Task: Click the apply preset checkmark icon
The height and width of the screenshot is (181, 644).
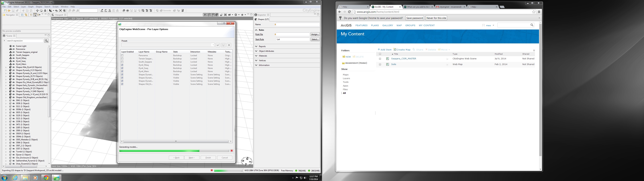Action: pos(218,45)
